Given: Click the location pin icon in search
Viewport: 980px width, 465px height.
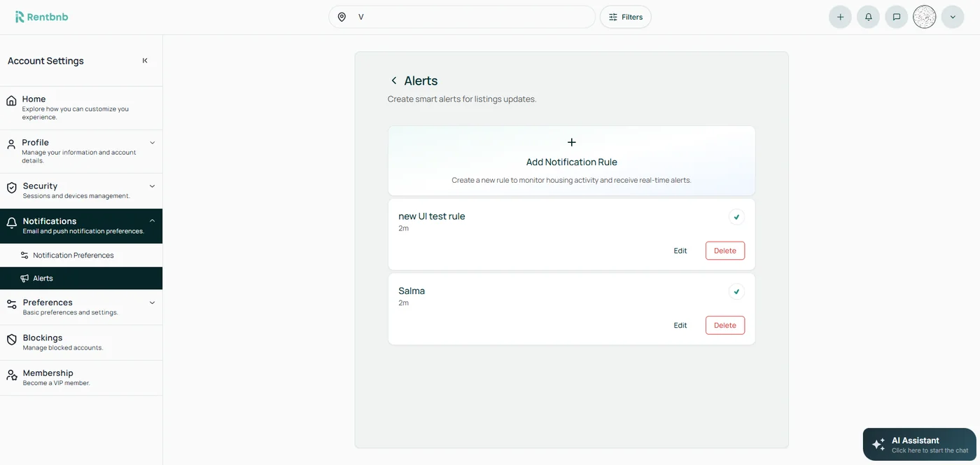Looking at the screenshot, I should click(x=342, y=17).
